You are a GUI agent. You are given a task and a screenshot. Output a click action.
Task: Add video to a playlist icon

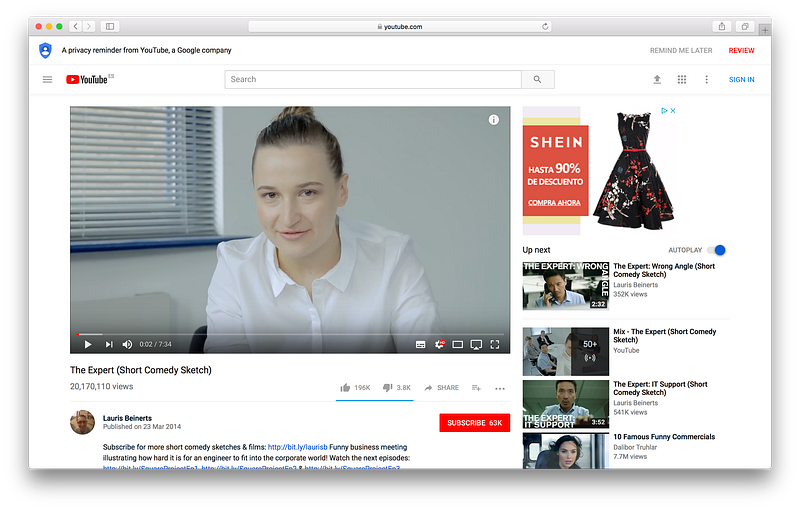point(476,388)
